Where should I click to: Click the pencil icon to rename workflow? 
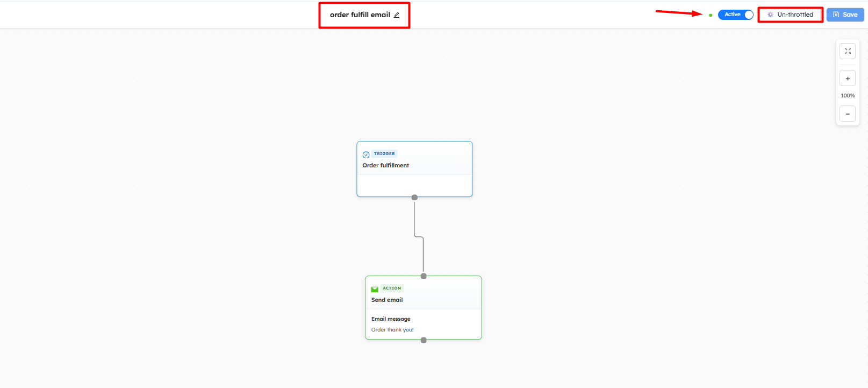[397, 15]
